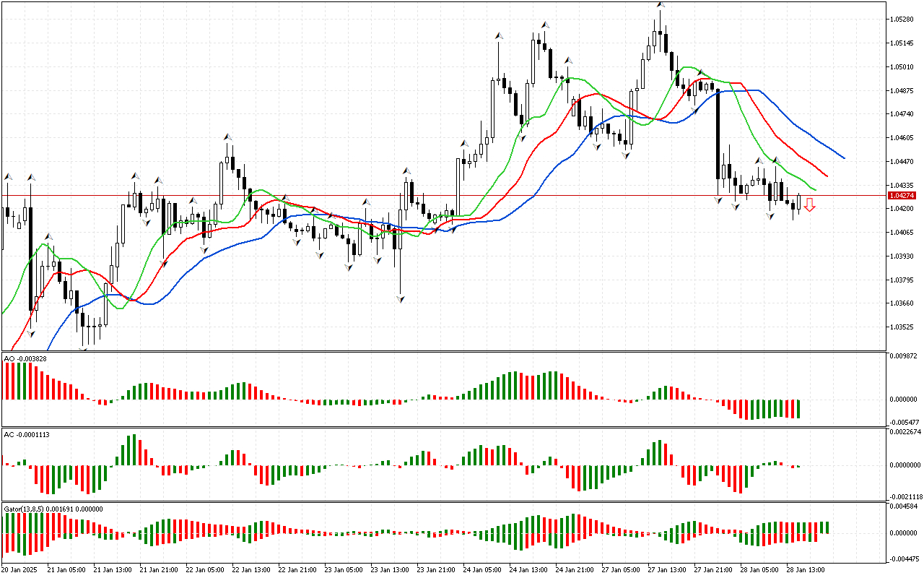Screen dimensions: 924x578
Task: Click the 27 Jan 13:00 time label
Action: pyautogui.click(x=667, y=569)
